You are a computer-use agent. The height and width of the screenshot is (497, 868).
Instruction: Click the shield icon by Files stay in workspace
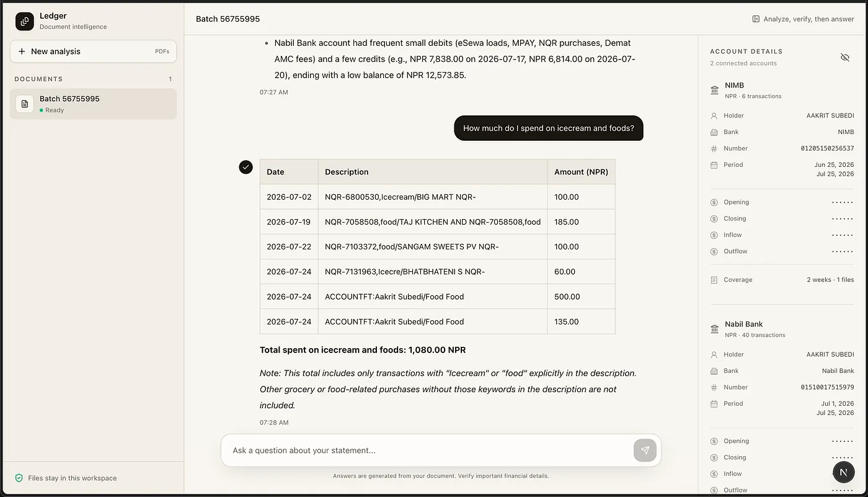(x=19, y=478)
